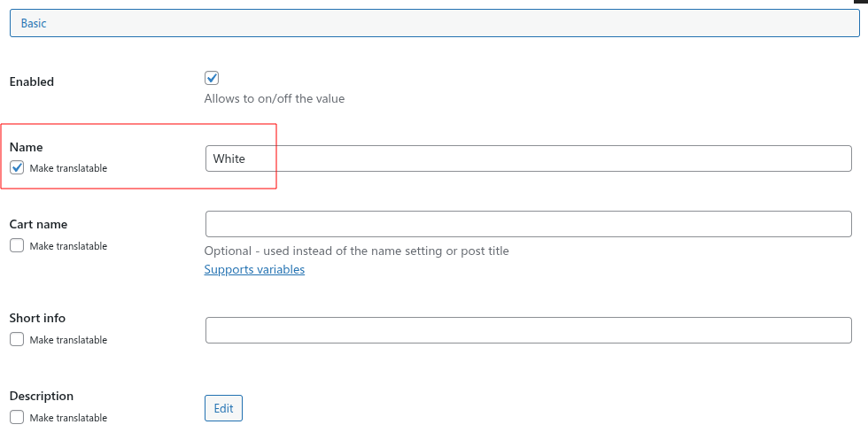Click the Enabled field label
The height and width of the screenshot is (440, 868).
(x=32, y=81)
